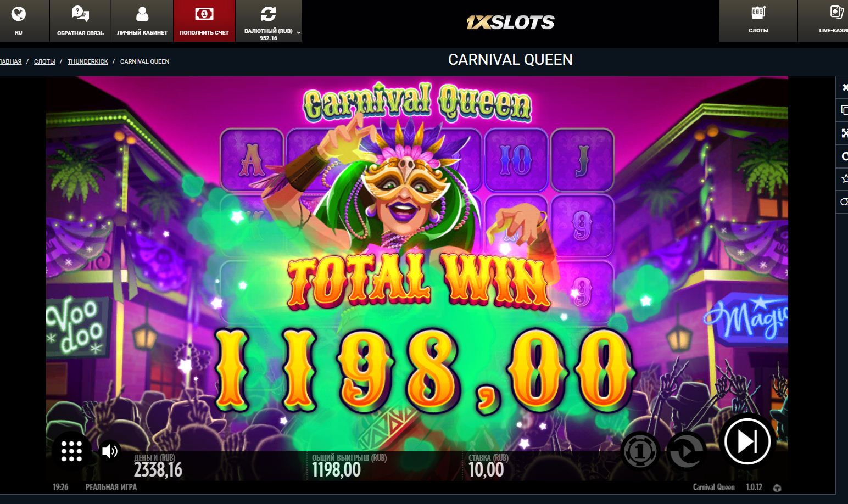Open the bet coin selector
The width and height of the screenshot is (848, 504).
coord(640,451)
